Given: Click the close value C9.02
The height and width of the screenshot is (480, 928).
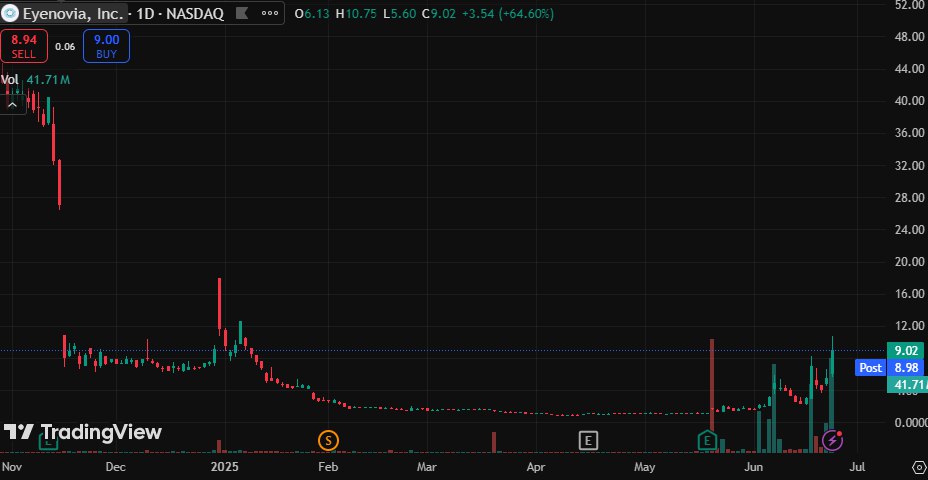Looking at the screenshot, I should point(439,14).
